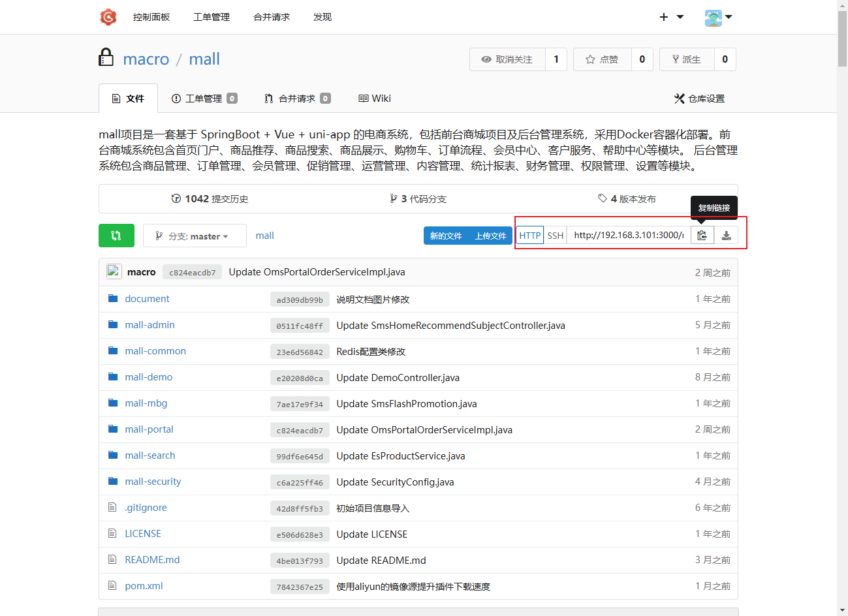Click the 新的文件 button
The height and width of the screenshot is (616, 848).
446,236
